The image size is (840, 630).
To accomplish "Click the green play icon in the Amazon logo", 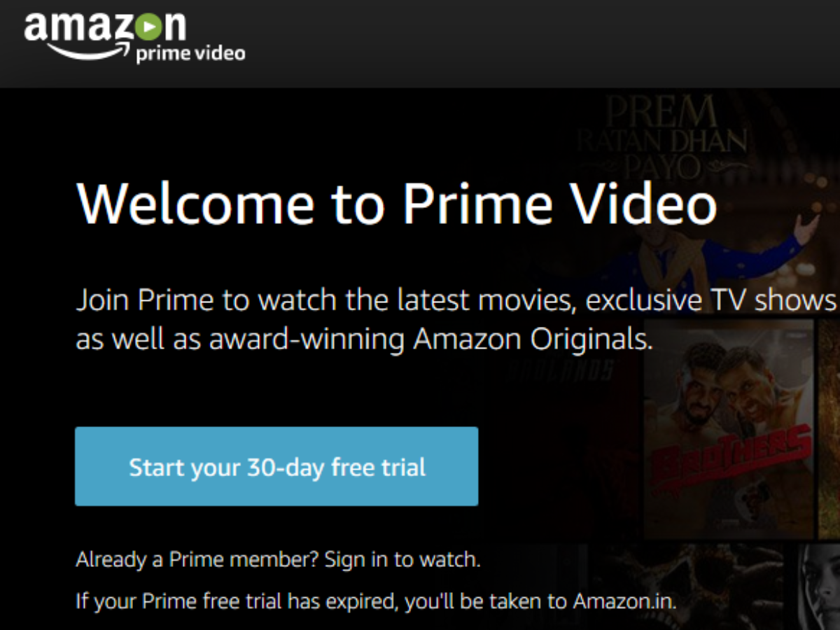I will [x=149, y=28].
